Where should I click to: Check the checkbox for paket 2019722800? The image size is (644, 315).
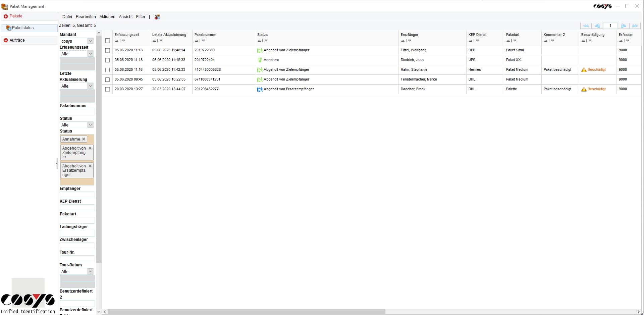pos(107,50)
